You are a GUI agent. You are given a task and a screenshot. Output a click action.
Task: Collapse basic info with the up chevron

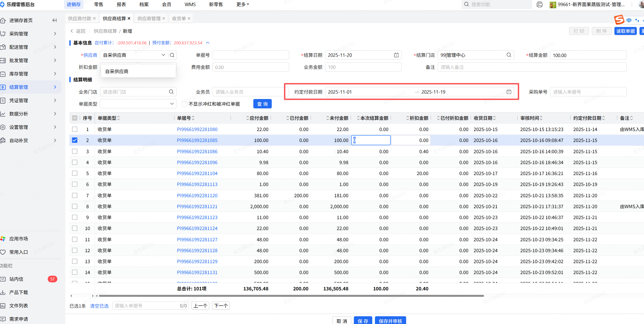click(208, 43)
